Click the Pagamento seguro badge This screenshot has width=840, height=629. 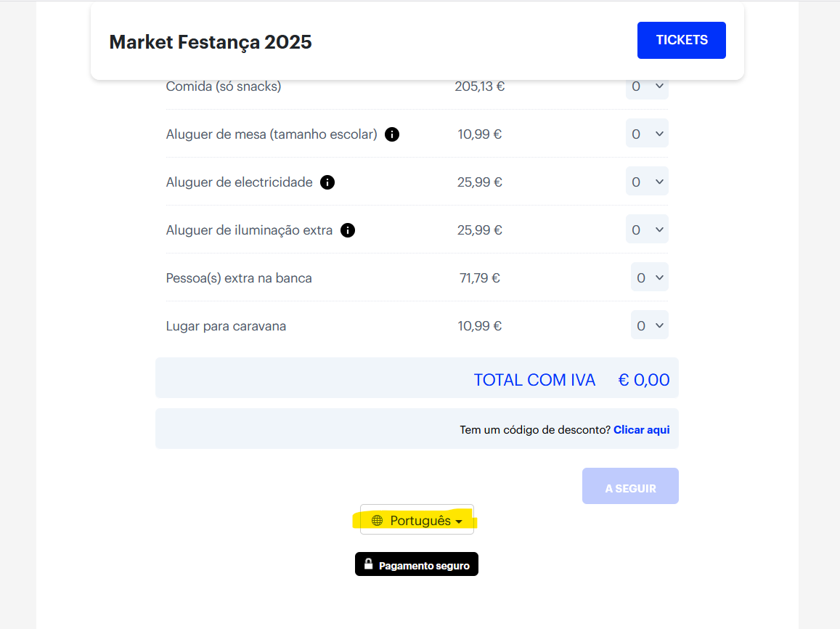pos(417,565)
